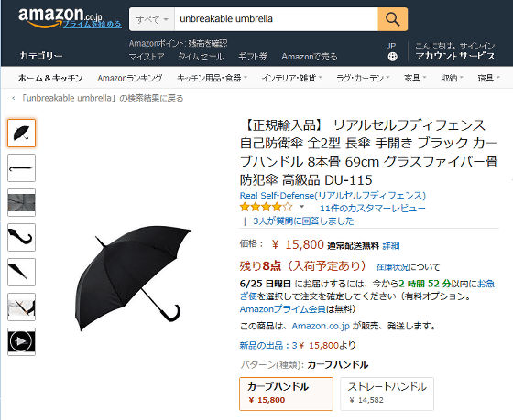Show the closed umbrella side-view thumbnail
Screen dimensions: 513x420
point(22,168)
